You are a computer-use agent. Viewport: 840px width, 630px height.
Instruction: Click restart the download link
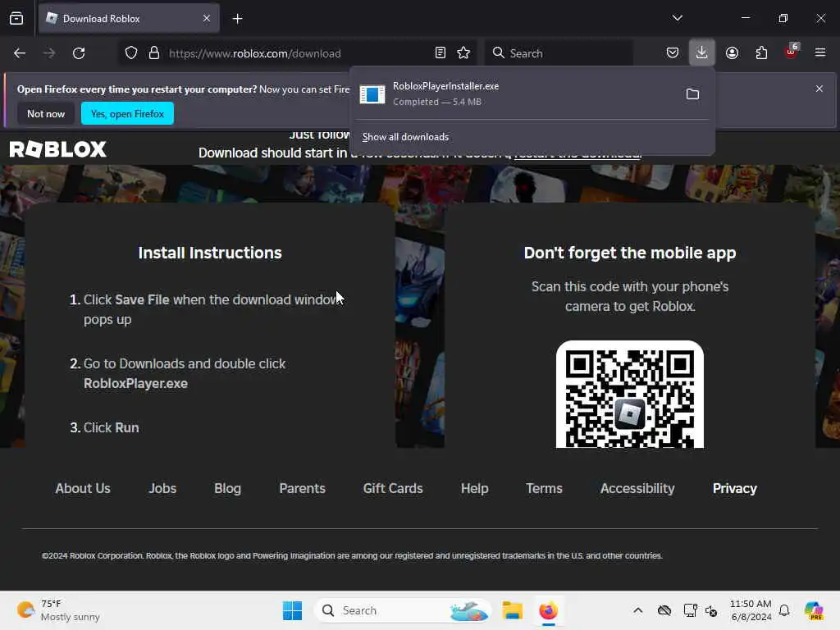(577, 153)
